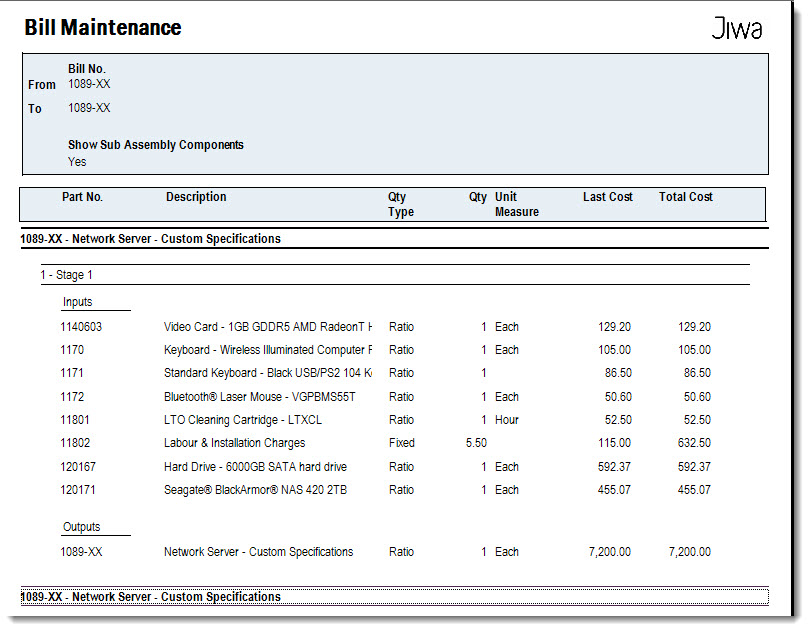809x631 pixels.
Task: Select the Description column header
Action: click(x=196, y=197)
